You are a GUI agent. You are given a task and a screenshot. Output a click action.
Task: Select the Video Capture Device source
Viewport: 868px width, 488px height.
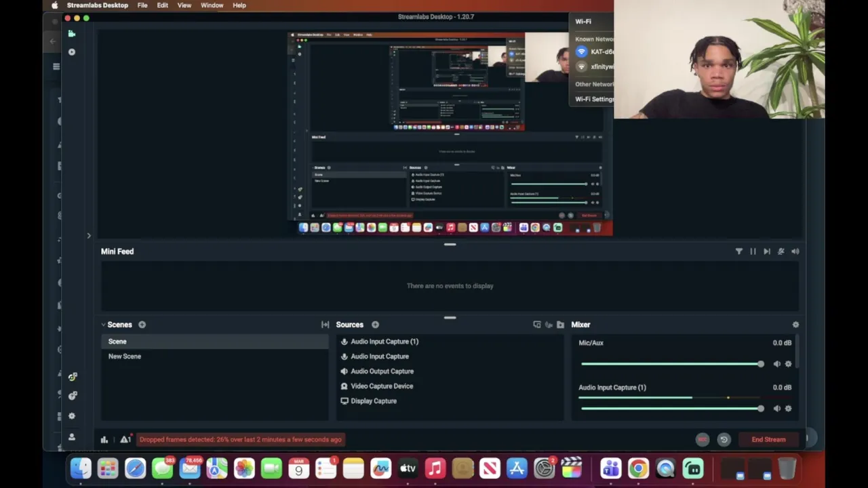450,386
